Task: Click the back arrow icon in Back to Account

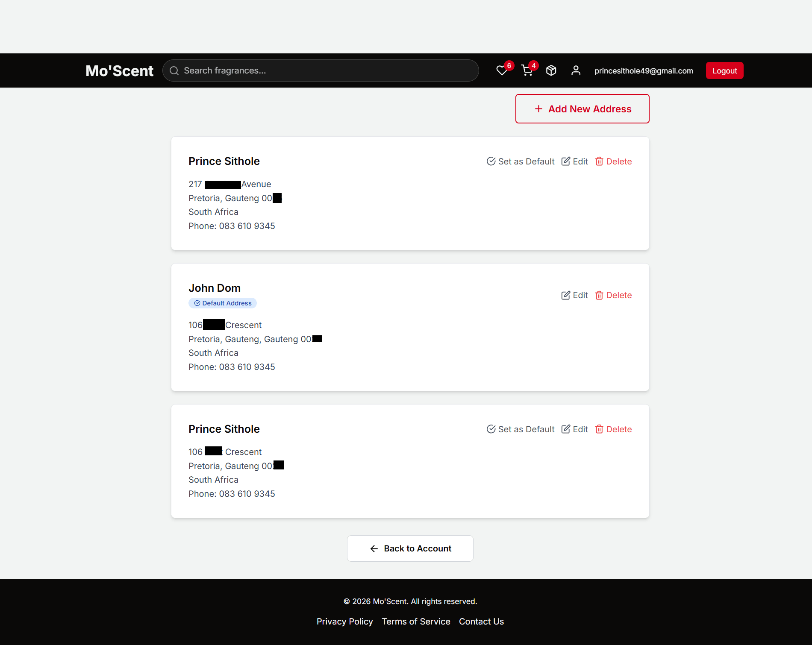Action: tap(374, 548)
